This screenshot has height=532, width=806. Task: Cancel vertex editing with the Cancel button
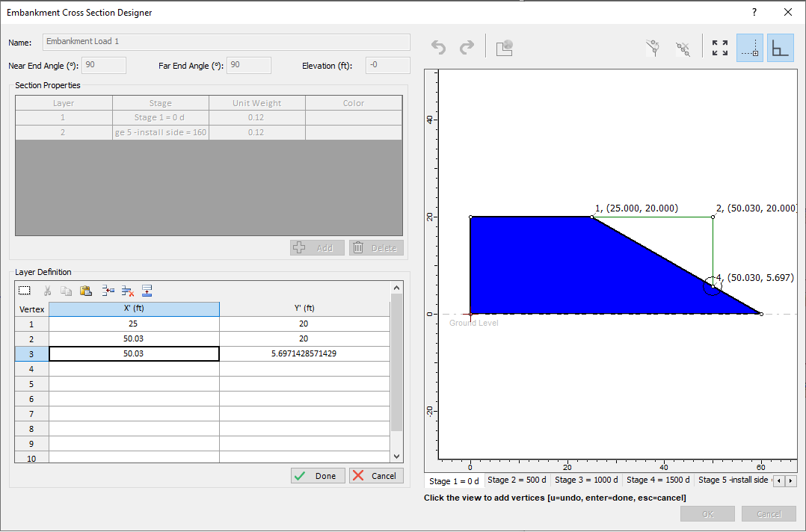(376, 475)
